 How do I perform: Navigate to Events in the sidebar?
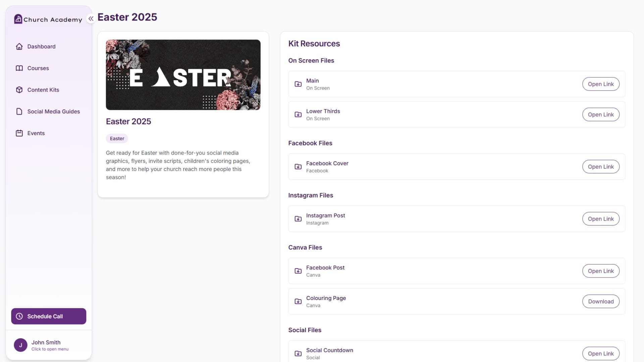point(49,133)
